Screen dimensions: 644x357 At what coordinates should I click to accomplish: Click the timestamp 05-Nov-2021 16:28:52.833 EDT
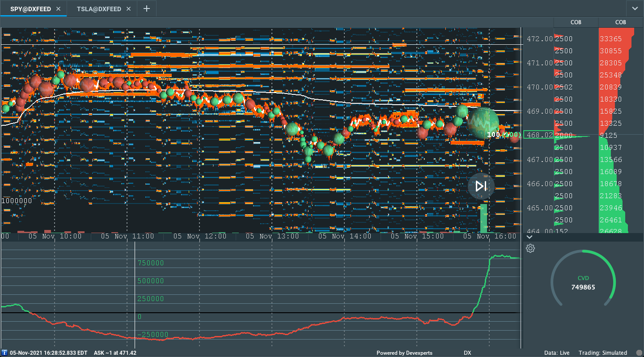click(49, 353)
